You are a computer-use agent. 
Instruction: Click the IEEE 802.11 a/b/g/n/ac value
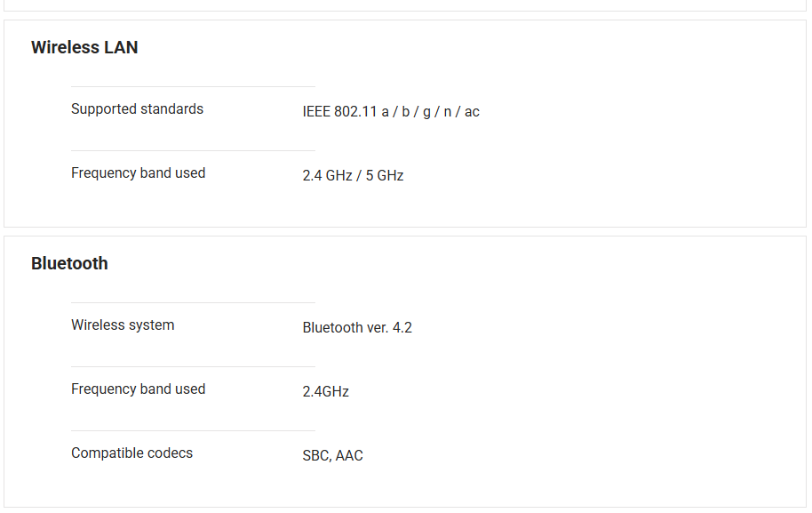(391, 112)
